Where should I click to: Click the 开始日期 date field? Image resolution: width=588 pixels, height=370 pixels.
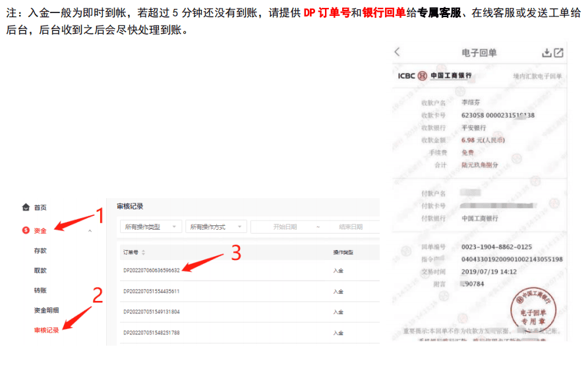coord(285,226)
